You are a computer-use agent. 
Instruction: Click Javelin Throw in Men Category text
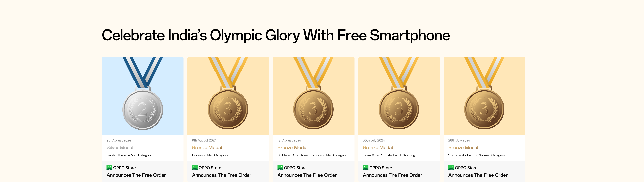pos(129,155)
